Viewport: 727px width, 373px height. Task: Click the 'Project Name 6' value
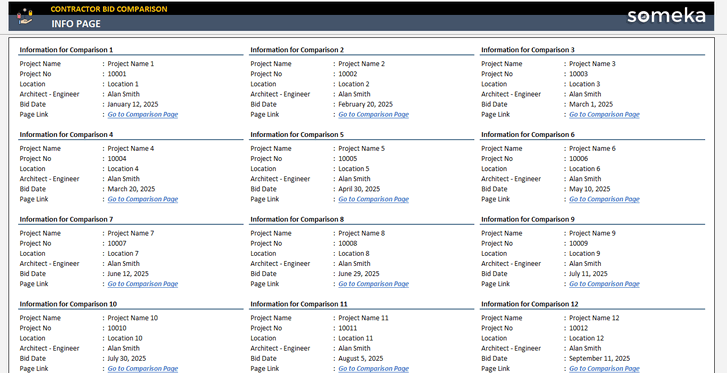point(593,149)
